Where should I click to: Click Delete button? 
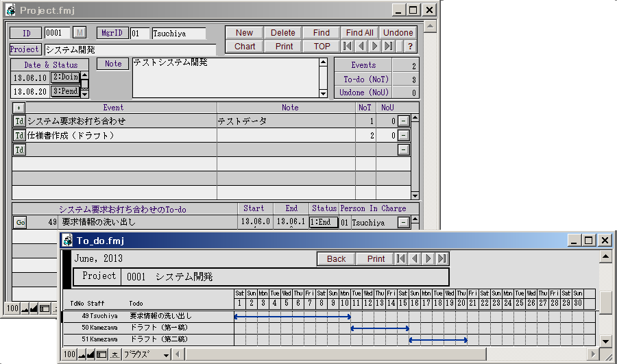coord(283,33)
